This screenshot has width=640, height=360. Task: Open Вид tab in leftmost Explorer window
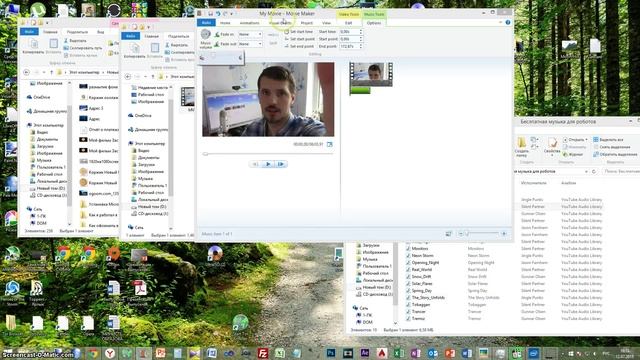100,31
